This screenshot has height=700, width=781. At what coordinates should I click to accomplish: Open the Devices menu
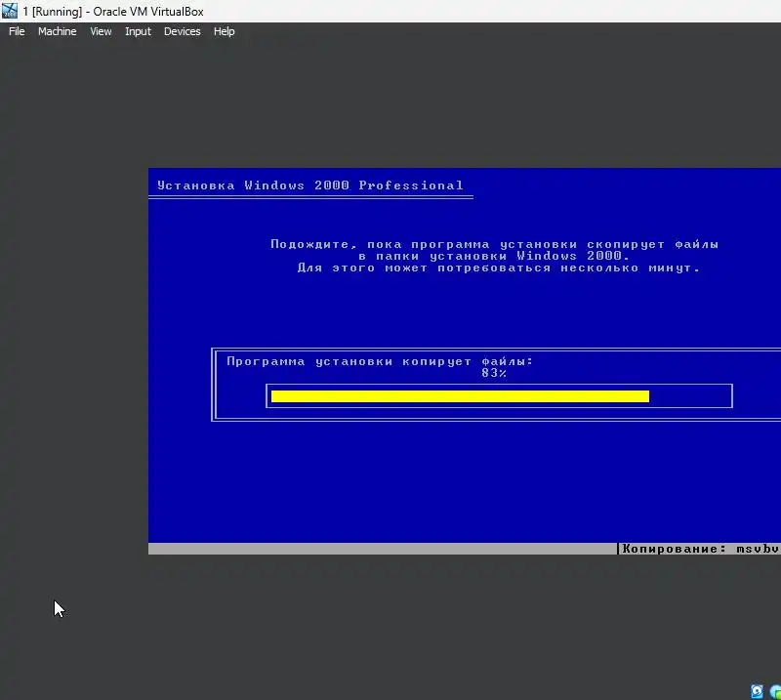(x=183, y=31)
